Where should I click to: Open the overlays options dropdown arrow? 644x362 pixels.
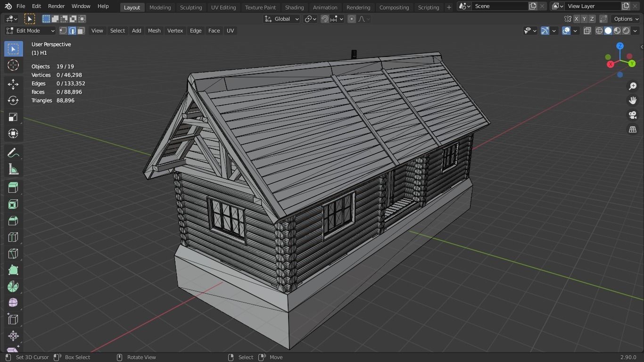pos(575,31)
